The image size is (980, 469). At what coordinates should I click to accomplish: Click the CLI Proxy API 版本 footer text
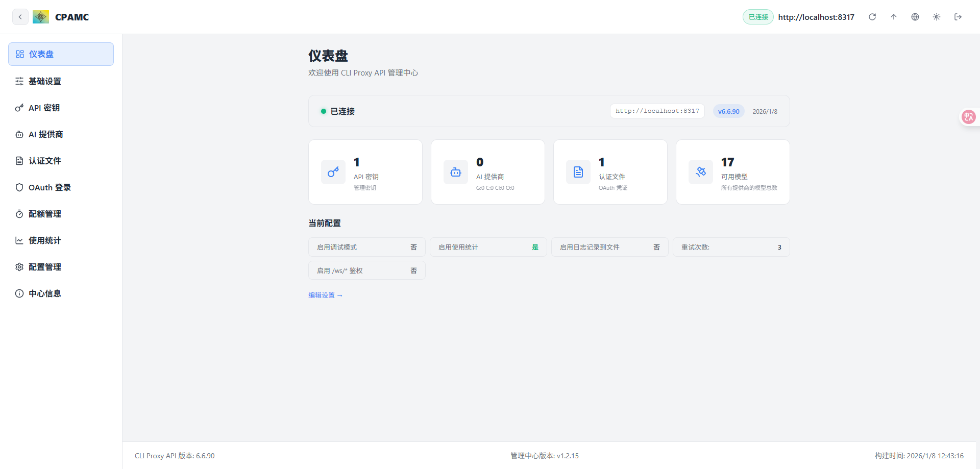coord(175,456)
